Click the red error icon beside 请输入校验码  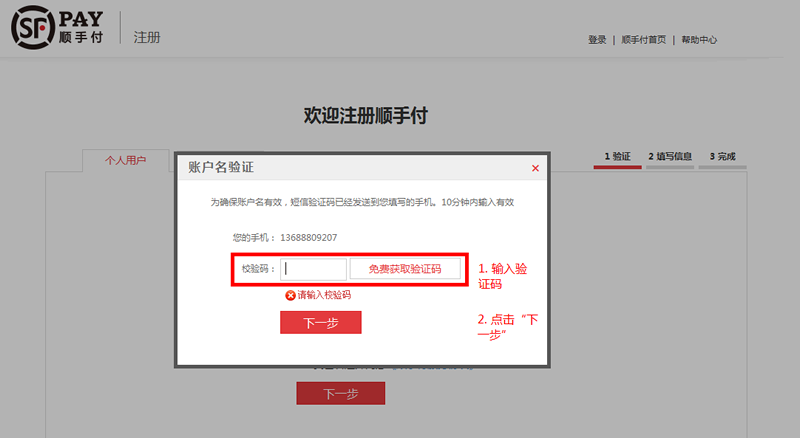(x=290, y=295)
